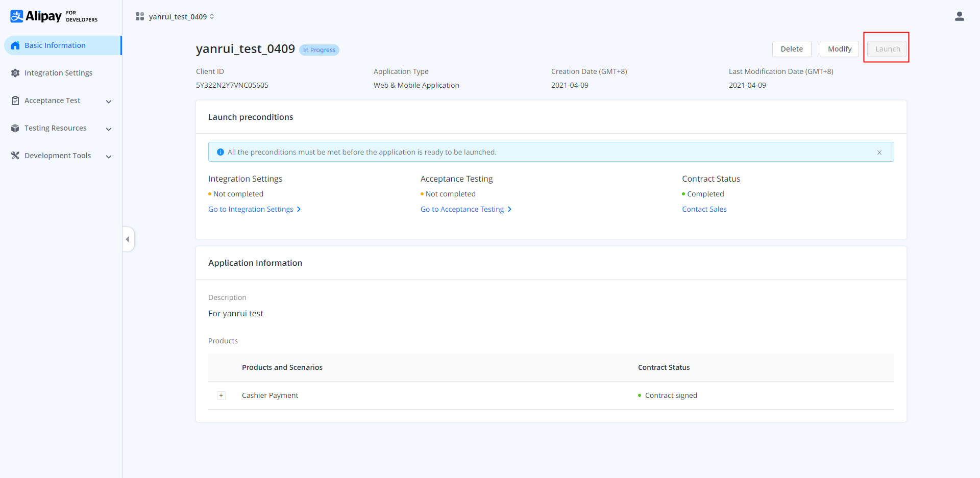Collapse the left sidebar panel
The height and width of the screenshot is (478, 980).
tap(128, 239)
